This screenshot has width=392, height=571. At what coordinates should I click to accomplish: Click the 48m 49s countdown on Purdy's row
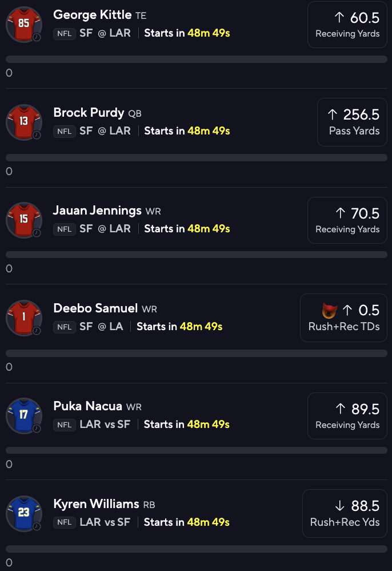208,131
